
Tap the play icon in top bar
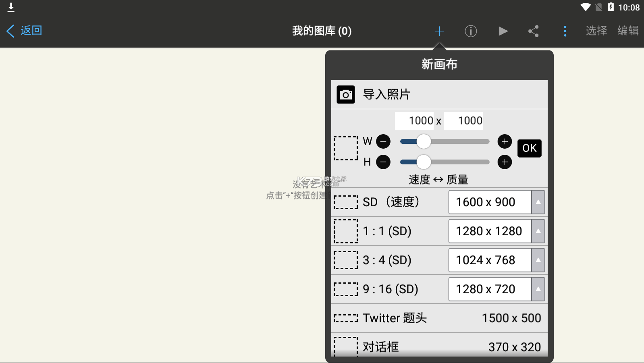503,31
